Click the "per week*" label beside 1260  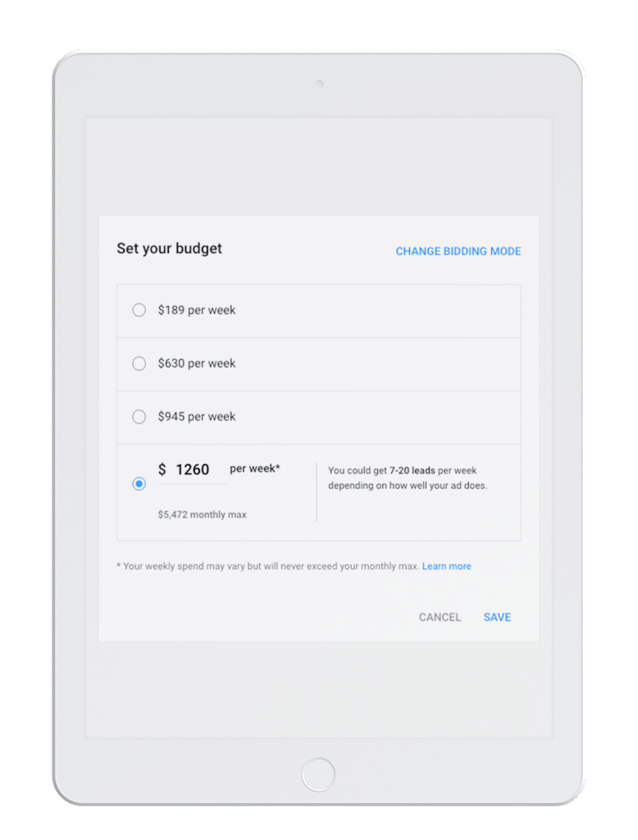pyautogui.click(x=255, y=469)
